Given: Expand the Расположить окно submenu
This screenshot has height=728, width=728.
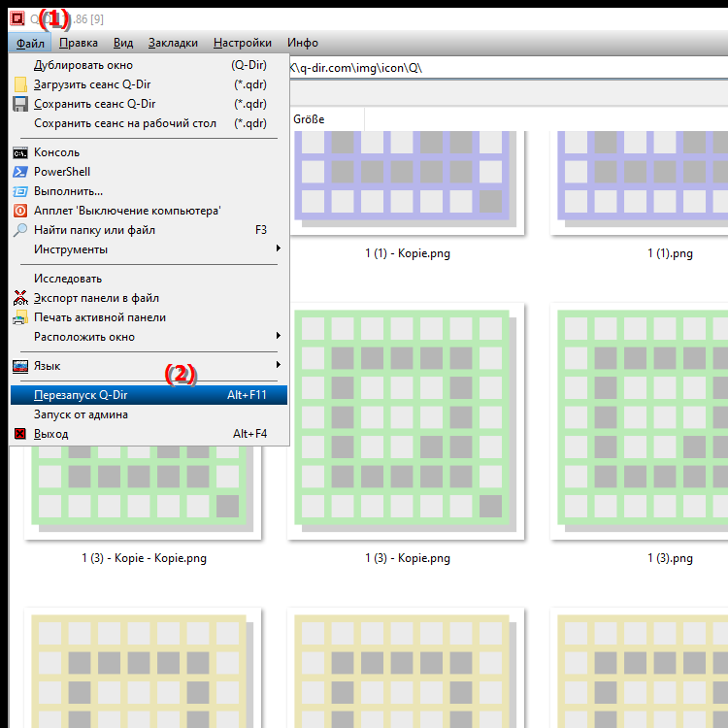Looking at the screenshot, I should tap(149, 337).
